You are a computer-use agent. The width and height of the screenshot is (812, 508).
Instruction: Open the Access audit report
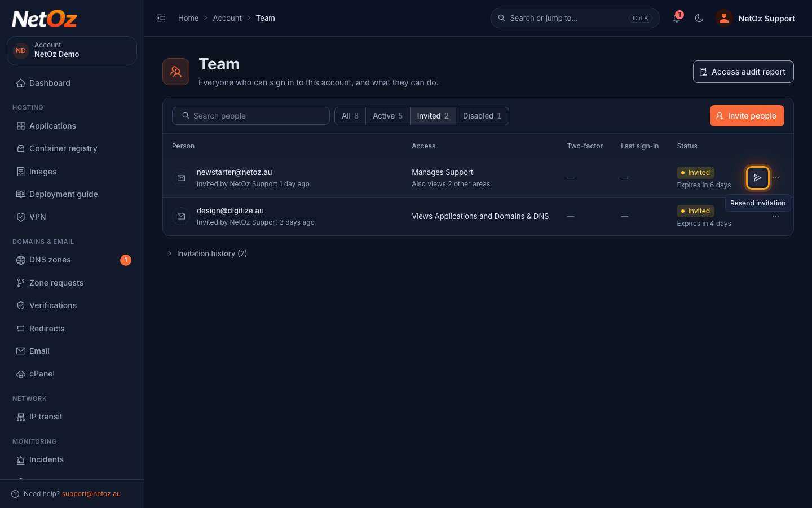coord(743,72)
